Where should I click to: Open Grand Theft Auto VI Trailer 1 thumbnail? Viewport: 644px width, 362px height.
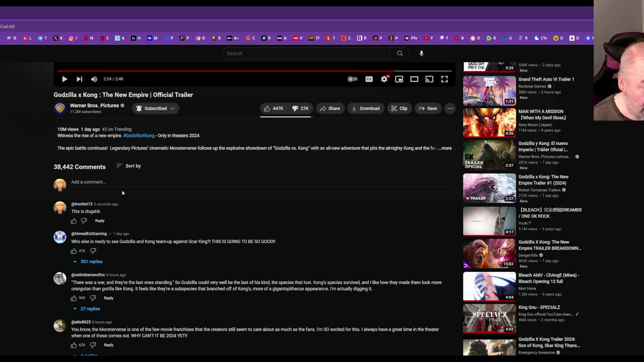(x=490, y=90)
